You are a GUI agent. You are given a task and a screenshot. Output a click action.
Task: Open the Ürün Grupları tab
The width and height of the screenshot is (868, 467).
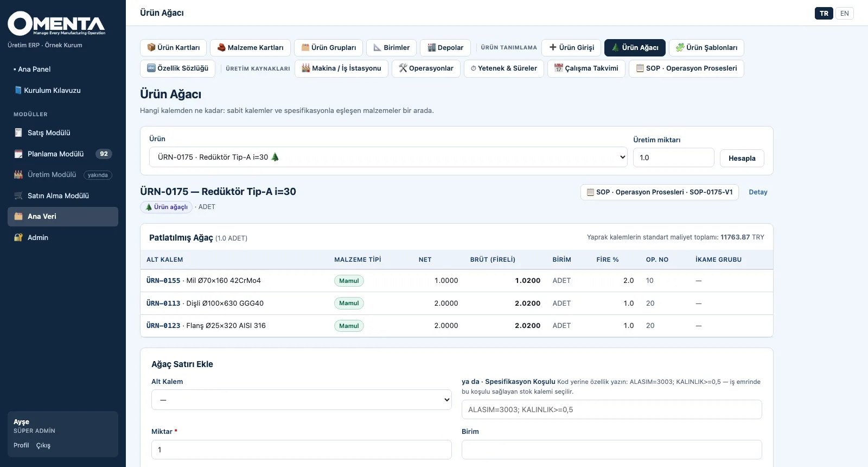(329, 48)
